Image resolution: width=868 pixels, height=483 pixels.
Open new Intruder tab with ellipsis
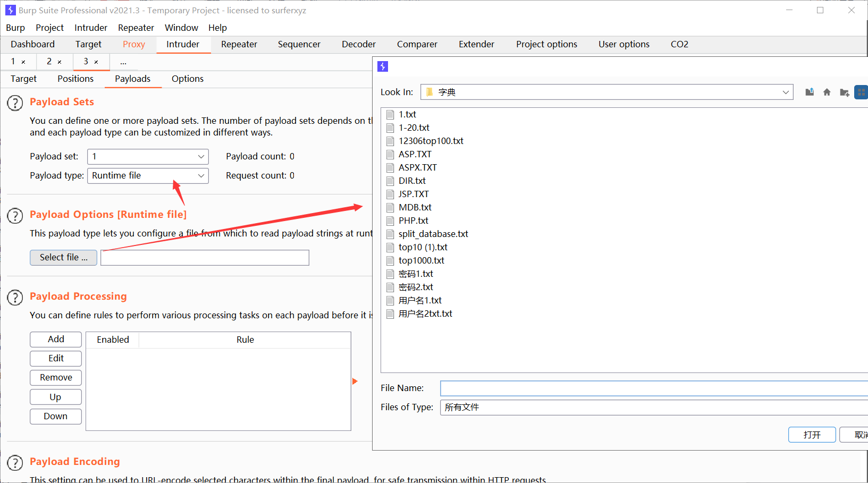(x=123, y=62)
